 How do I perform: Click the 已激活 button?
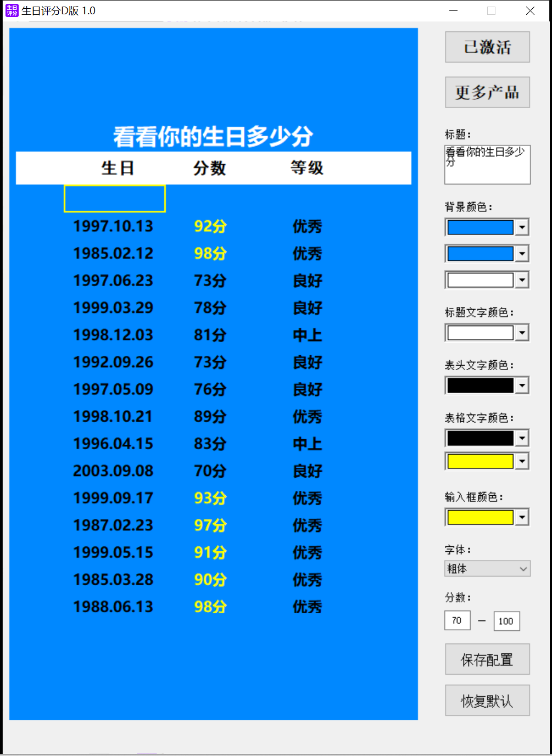point(487,47)
